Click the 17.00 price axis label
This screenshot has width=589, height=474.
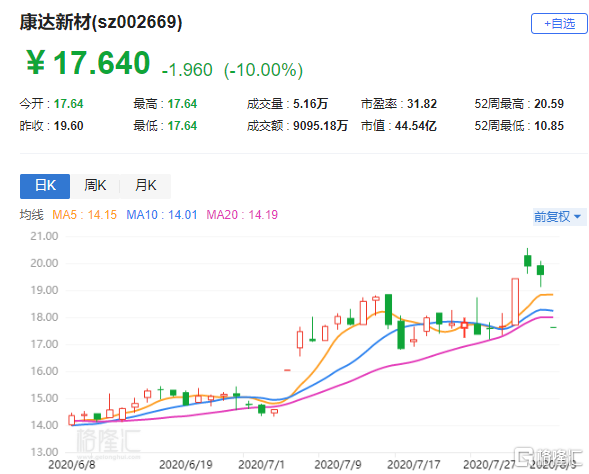tap(44, 344)
